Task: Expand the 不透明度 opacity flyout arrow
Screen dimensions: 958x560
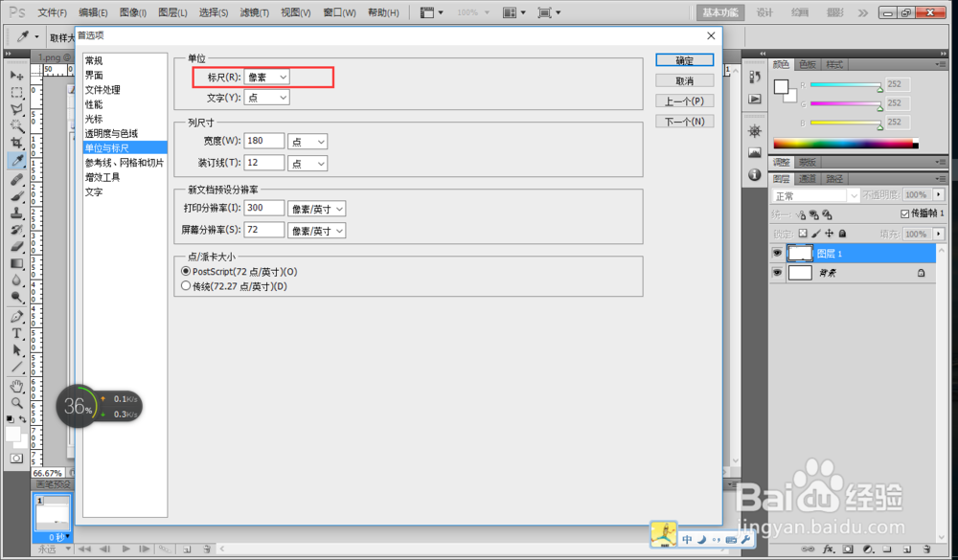Action: [x=939, y=195]
